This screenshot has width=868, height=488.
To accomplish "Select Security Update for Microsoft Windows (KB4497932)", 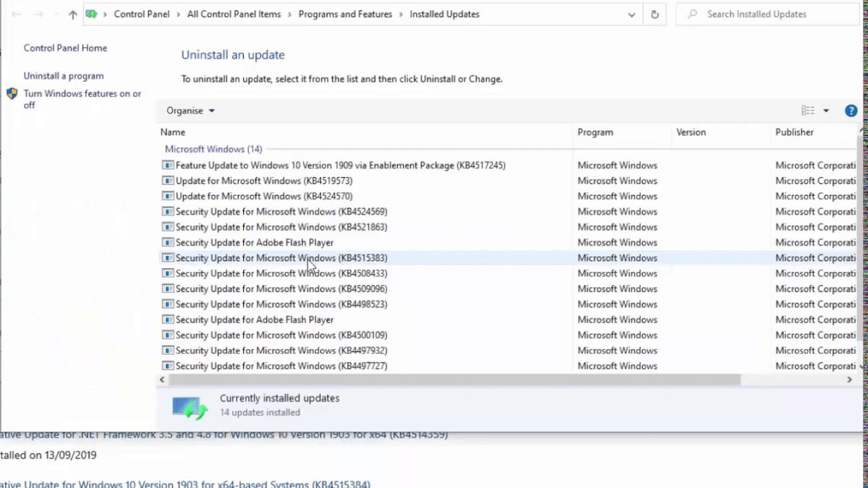I will point(281,351).
